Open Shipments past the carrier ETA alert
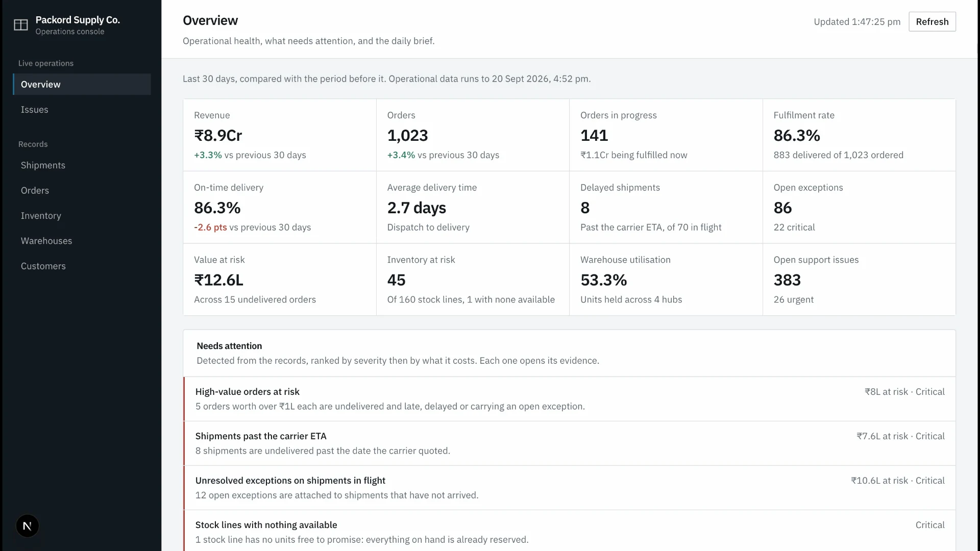This screenshot has width=980, height=551. (x=569, y=443)
